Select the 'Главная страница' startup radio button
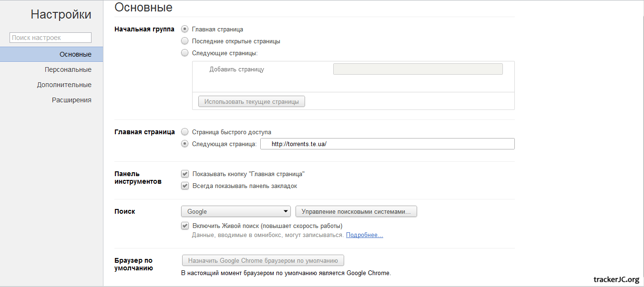This screenshot has height=287, width=644. [185, 29]
